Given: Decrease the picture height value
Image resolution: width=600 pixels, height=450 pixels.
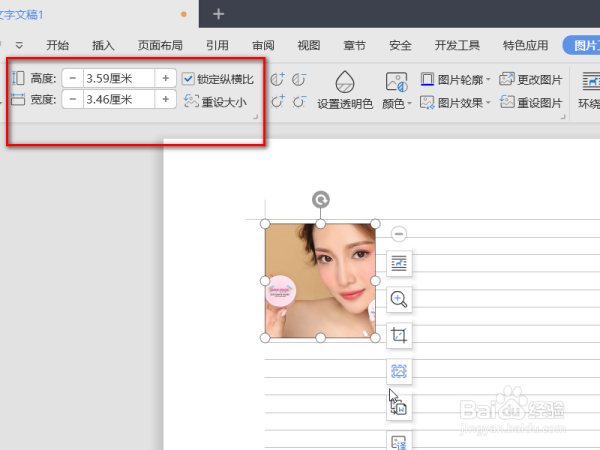Looking at the screenshot, I should coord(73,78).
